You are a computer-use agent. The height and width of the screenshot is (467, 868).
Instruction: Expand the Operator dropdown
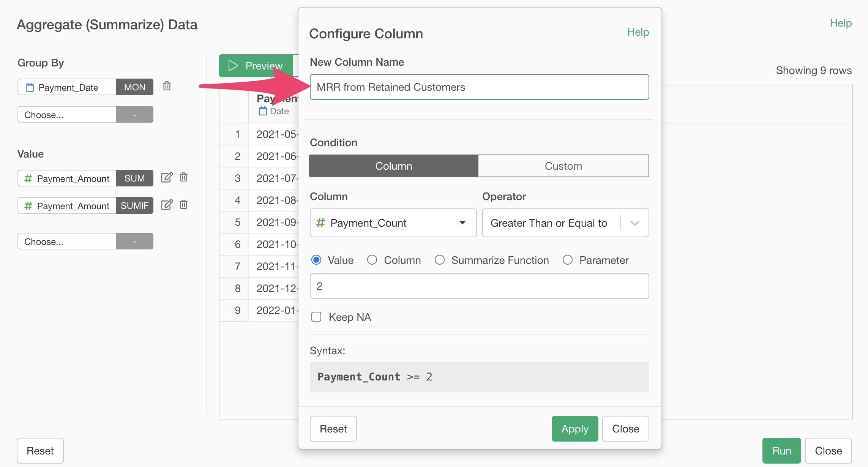coord(634,223)
